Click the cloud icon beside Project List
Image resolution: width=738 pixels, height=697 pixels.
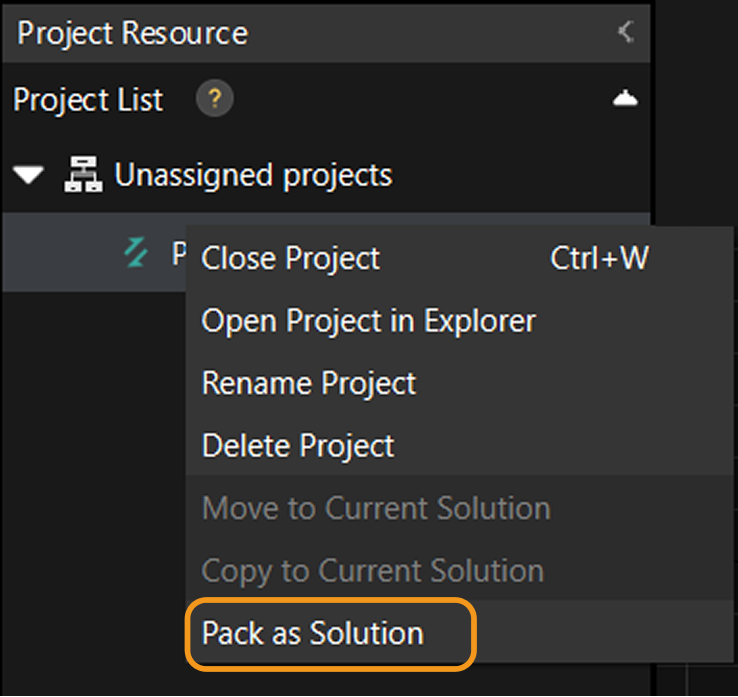coord(625,99)
